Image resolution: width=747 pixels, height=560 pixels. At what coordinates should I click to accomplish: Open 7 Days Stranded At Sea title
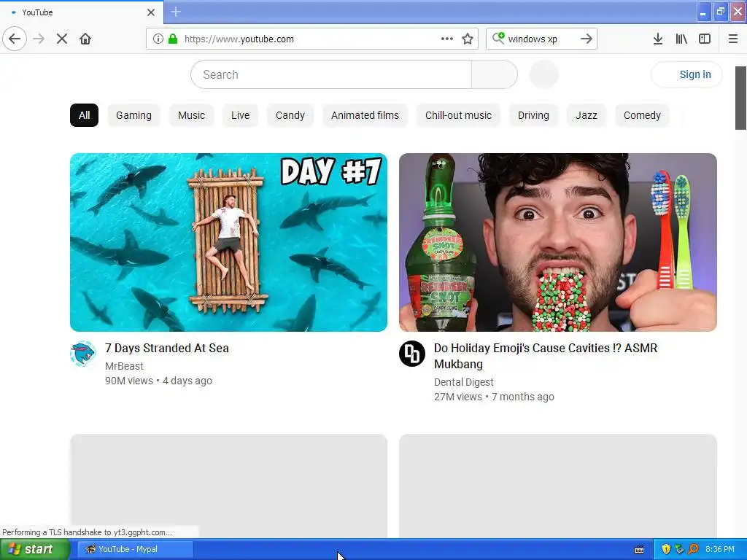click(167, 348)
